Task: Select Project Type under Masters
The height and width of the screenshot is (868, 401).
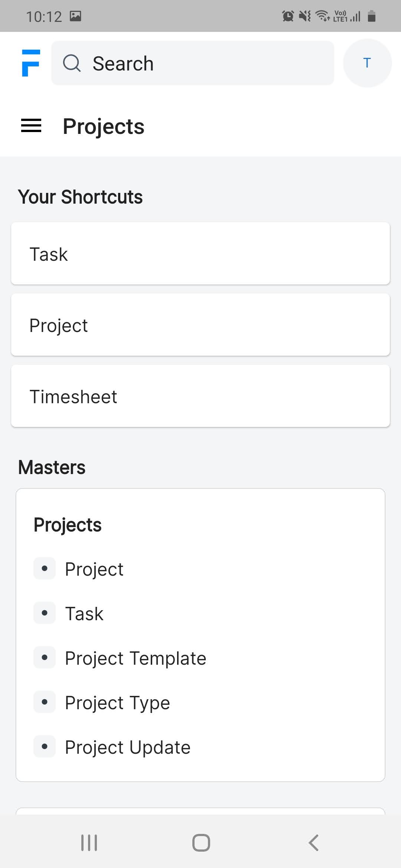Action: pyautogui.click(x=117, y=702)
